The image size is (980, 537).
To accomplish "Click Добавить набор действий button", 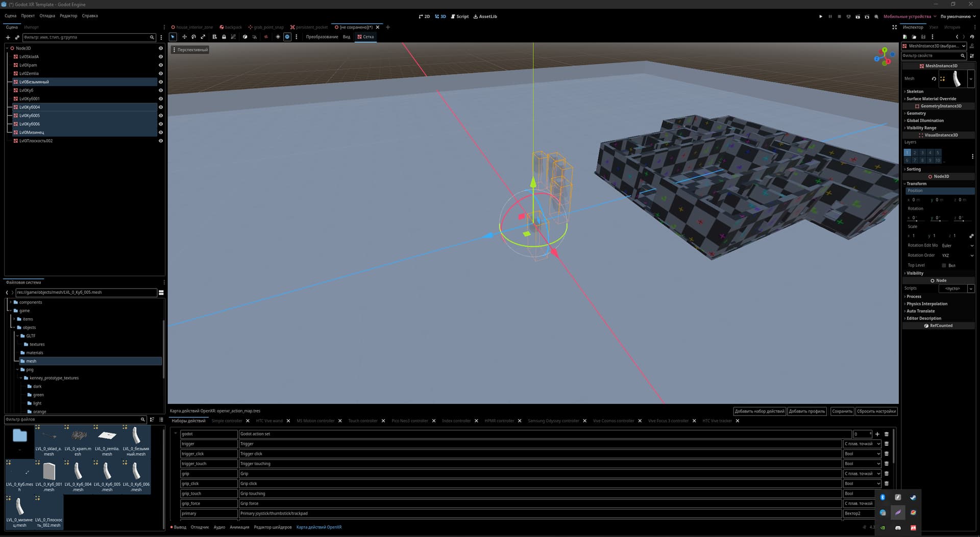I will [759, 411].
